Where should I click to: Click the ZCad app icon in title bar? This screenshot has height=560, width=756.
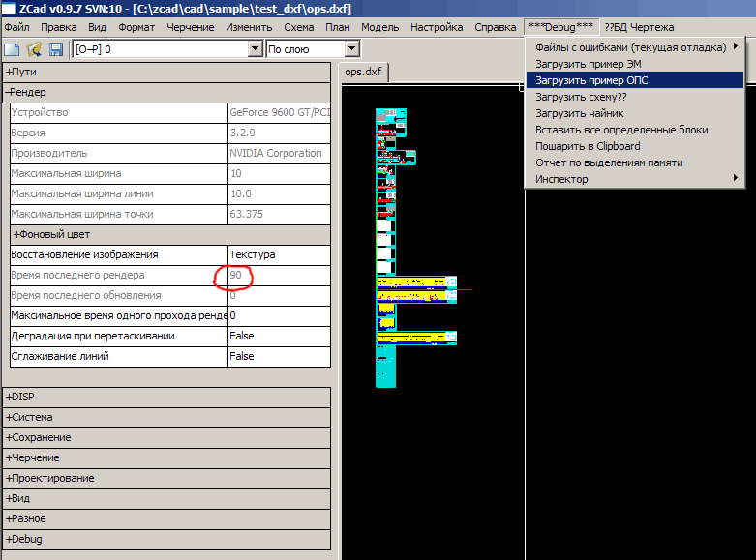click(9, 9)
